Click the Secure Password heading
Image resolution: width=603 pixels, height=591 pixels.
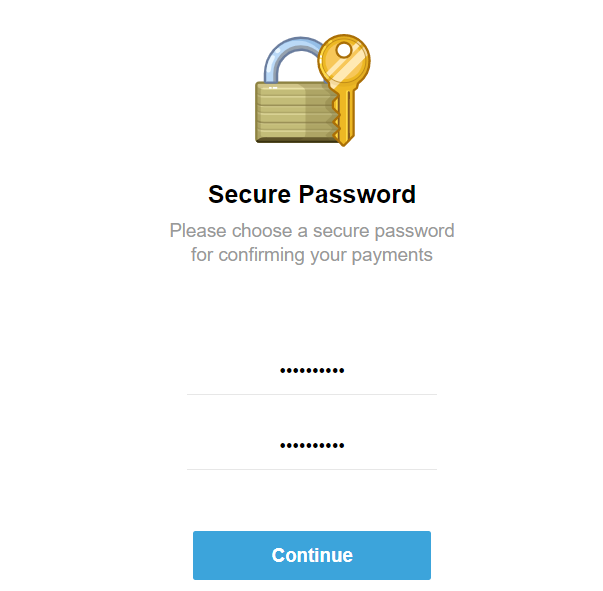[x=312, y=194]
